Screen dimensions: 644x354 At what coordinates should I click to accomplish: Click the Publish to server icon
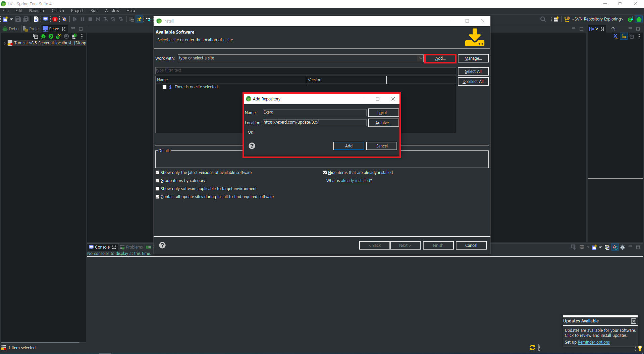74,36
